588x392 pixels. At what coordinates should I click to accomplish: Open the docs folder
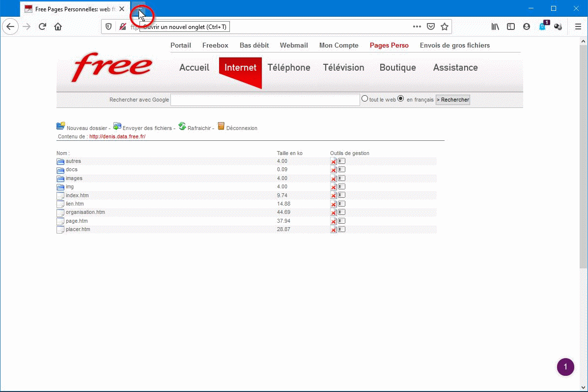pos(72,170)
